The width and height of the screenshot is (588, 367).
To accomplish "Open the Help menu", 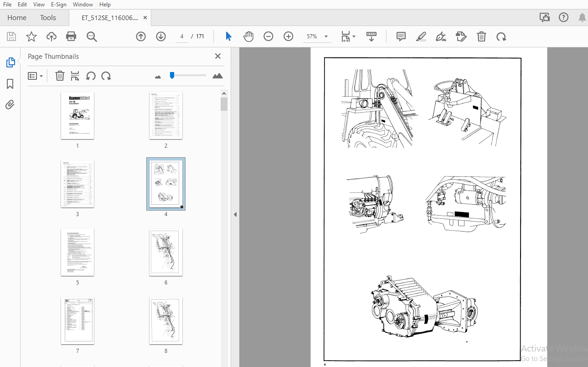I will pos(105,5).
